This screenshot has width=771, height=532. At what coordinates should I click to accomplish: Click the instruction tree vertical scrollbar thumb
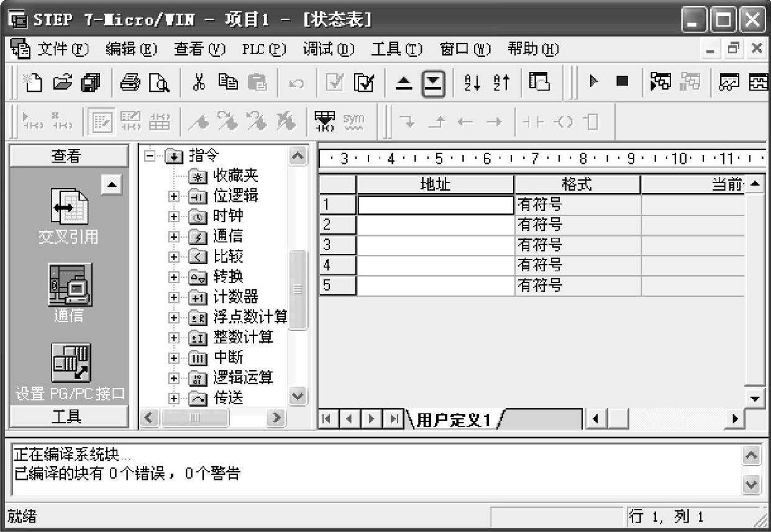coord(298,289)
